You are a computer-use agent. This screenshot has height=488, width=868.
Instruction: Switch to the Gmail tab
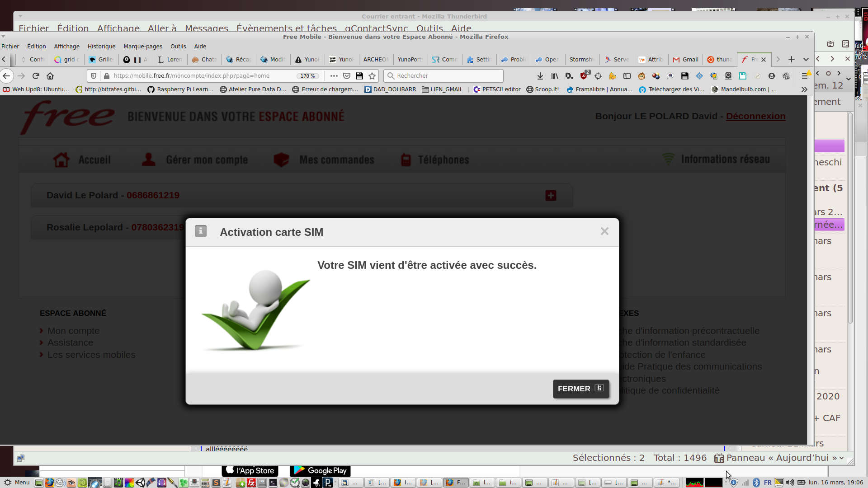point(686,59)
